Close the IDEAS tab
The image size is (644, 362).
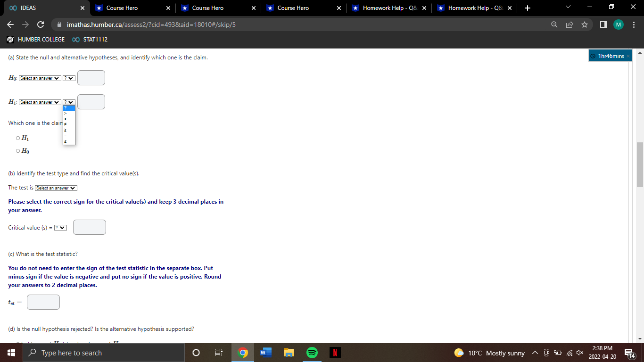(x=83, y=8)
